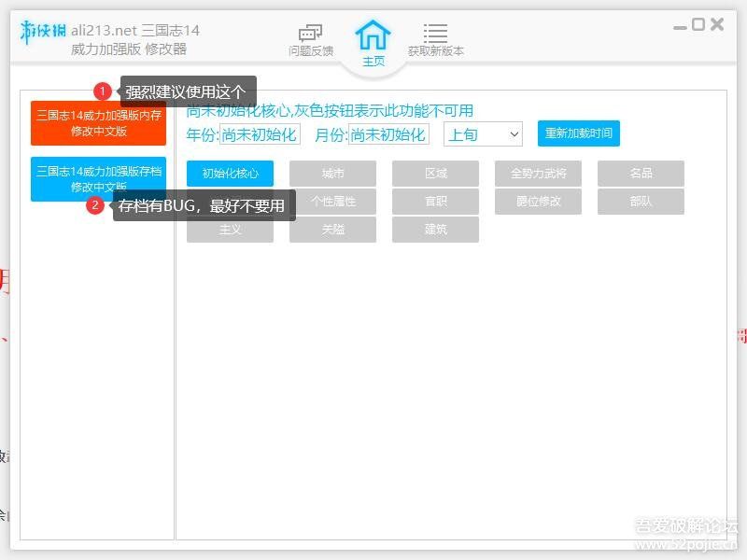The image size is (747, 560).
Task: Click the 全势力武将 button
Action: tap(538, 174)
